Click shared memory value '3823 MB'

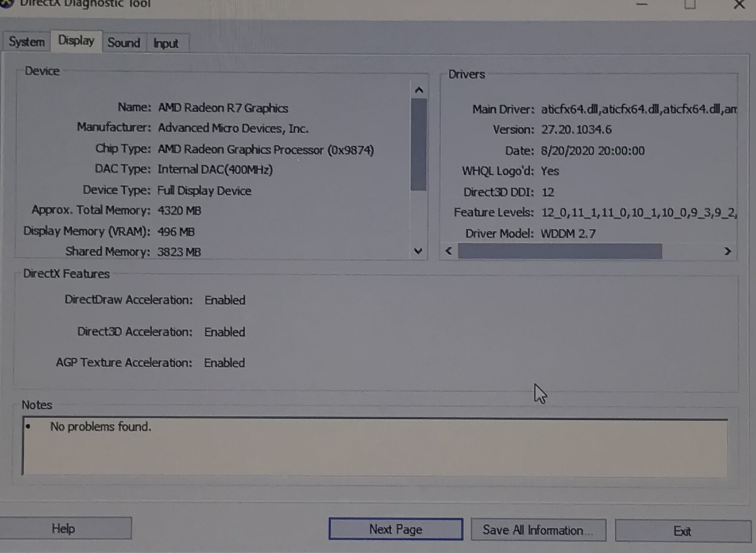click(x=179, y=251)
